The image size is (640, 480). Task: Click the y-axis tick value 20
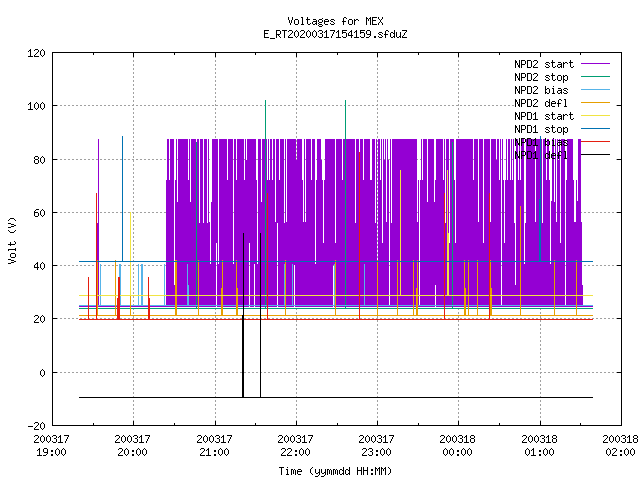39,319
